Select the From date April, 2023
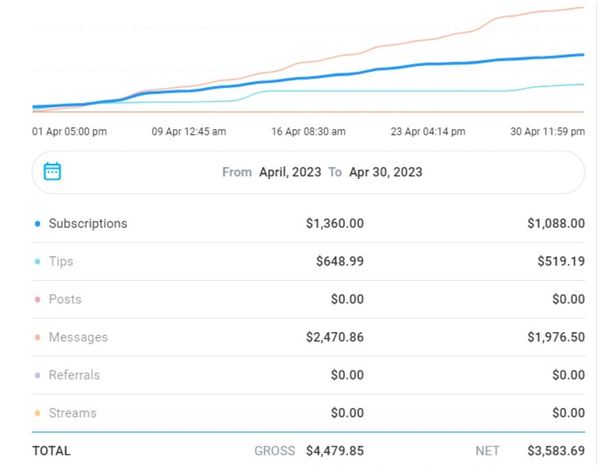 [x=290, y=172]
